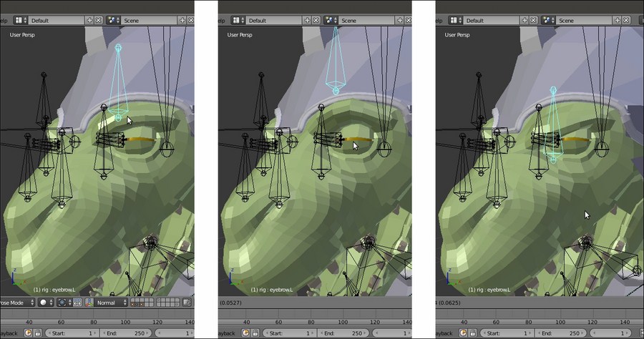This screenshot has width=644, height=339.
Task: Add new screen layout in middle screenshot
Action: 307,20
